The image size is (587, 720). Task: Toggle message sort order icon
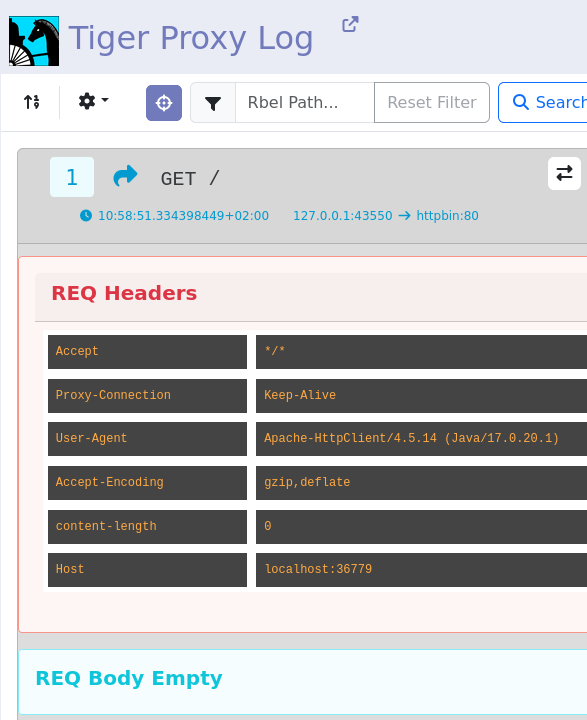coord(32,101)
